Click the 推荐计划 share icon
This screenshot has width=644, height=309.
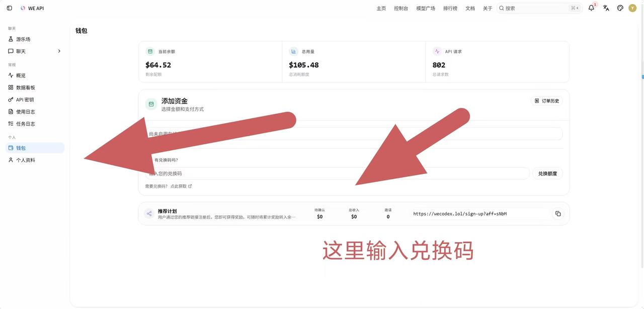tap(149, 214)
